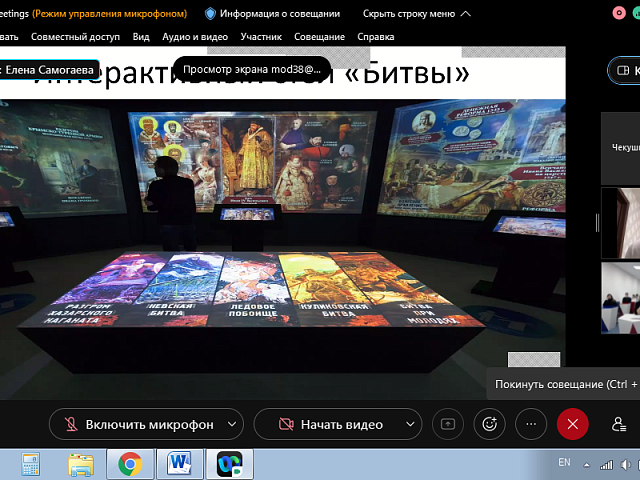Toggle microphone with Включить микрофон
The image size is (640, 480).
[x=137, y=424]
